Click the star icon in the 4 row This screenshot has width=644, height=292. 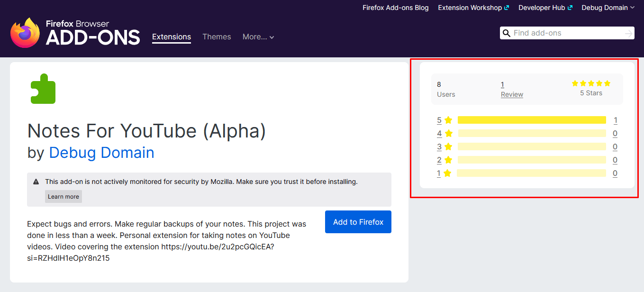pyautogui.click(x=448, y=134)
